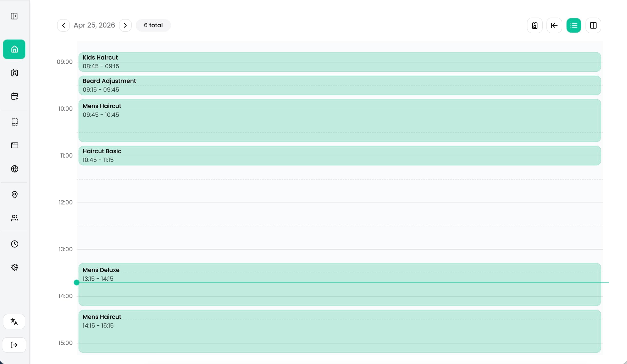Select the dashed selection box sidebar icon
The height and width of the screenshot is (364, 627).
(14, 122)
